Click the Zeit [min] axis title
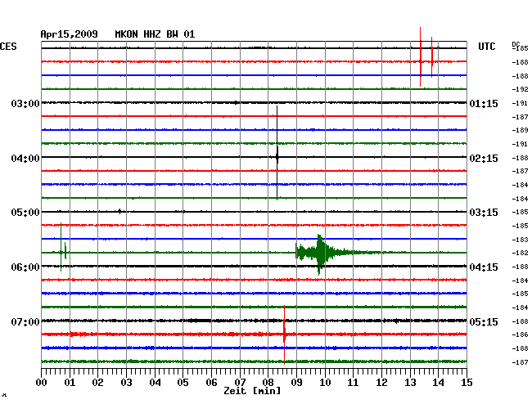Image resolution: width=532 pixels, height=404 pixels. [252, 391]
